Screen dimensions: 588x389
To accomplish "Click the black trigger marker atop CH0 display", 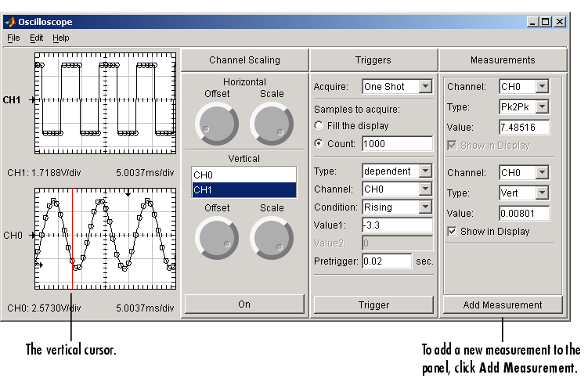I will pos(128,194).
